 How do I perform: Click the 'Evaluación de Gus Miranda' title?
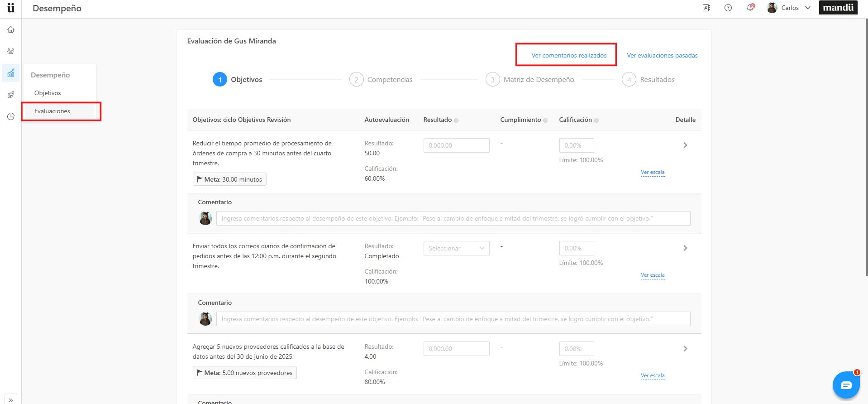click(x=231, y=41)
